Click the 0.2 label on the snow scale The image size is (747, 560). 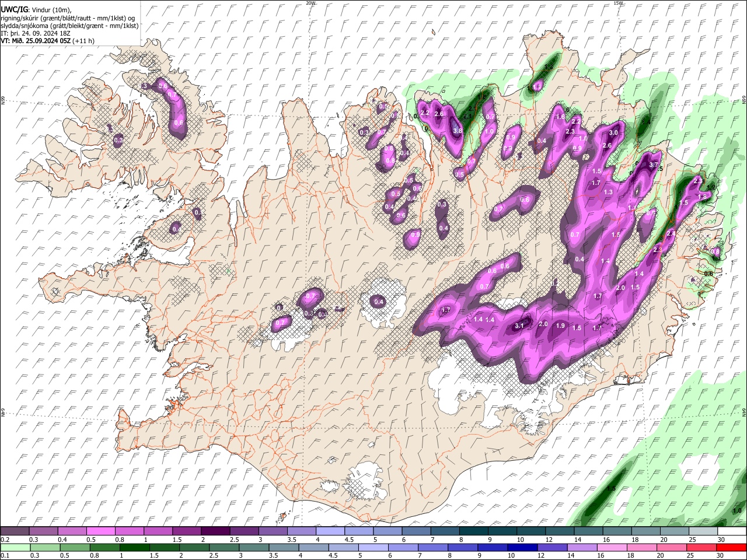pyautogui.click(x=5, y=540)
